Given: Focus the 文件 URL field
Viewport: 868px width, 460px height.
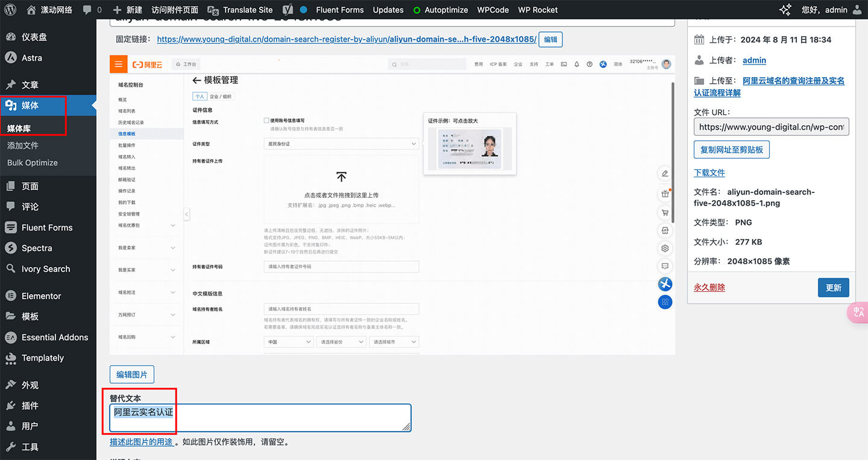Looking at the screenshot, I should click(772, 127).
